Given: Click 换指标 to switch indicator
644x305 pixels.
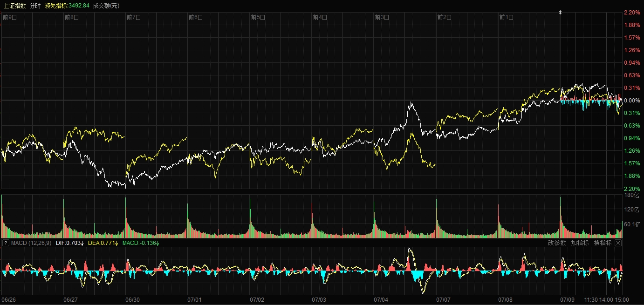Looking at the screenshot, I should pyautogui.click(x=603, y=243).
